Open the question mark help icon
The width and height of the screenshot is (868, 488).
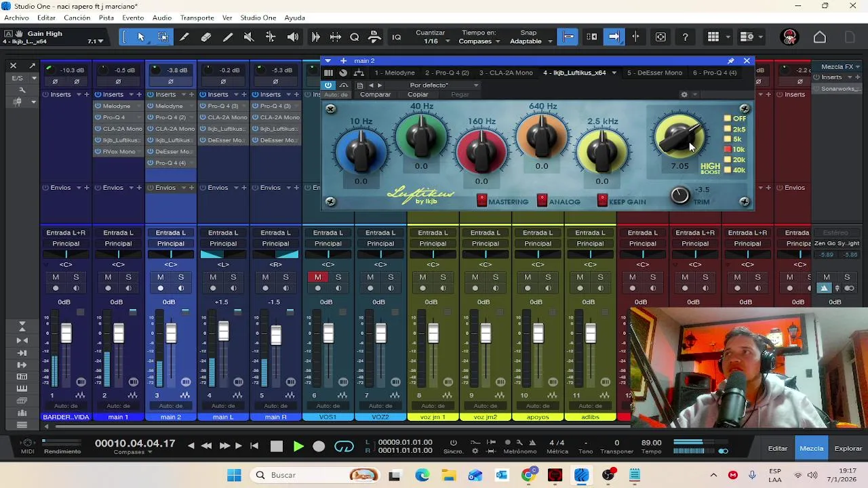point(685,37)
